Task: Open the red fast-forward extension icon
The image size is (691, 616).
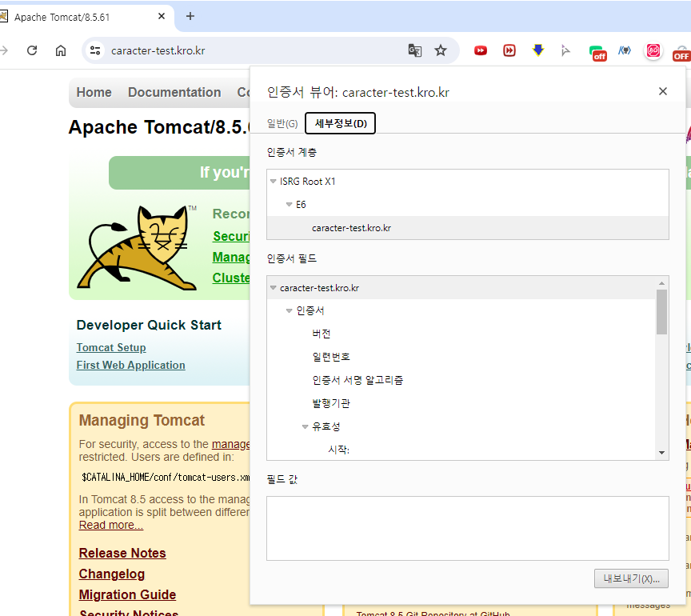Action: [509, 50]
